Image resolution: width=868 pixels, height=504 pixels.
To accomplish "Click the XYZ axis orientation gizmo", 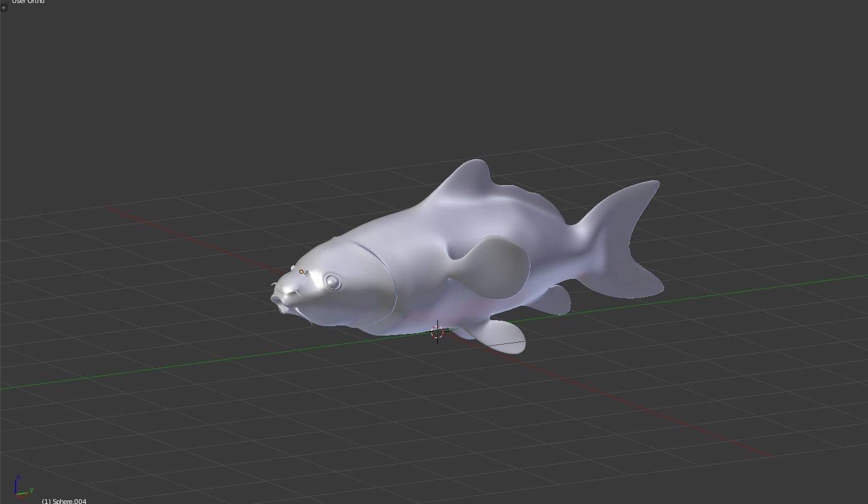I will pyautogui.click(x=23, y=487).
